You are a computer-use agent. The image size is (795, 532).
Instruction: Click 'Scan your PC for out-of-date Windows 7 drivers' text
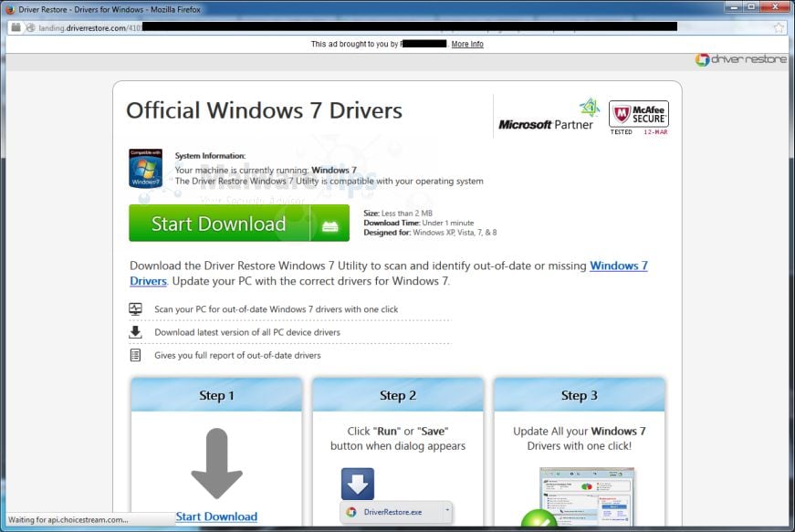[277, 309]
